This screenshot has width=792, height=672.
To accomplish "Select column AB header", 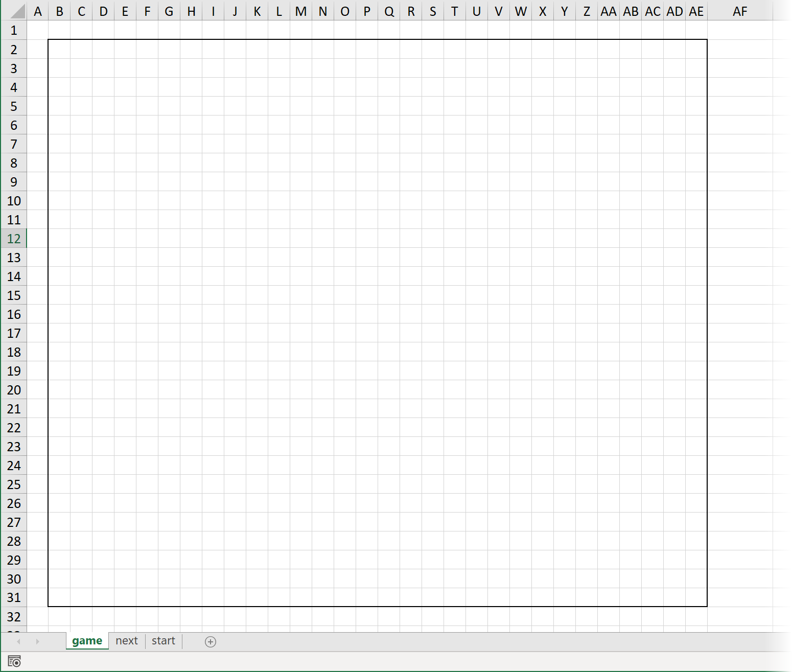I will click(x=631, y=11).
